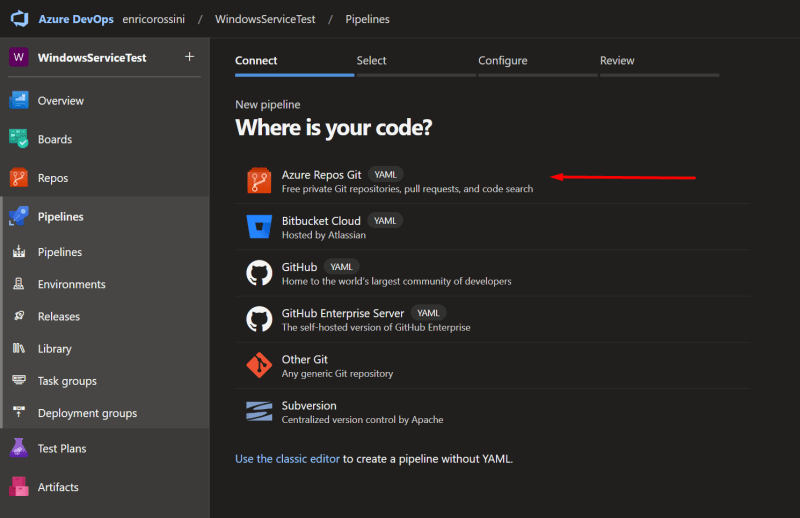800x518 pixels.
Task: Open the WindowsServiceTest breadcrumb
Action: coord(265,19)
